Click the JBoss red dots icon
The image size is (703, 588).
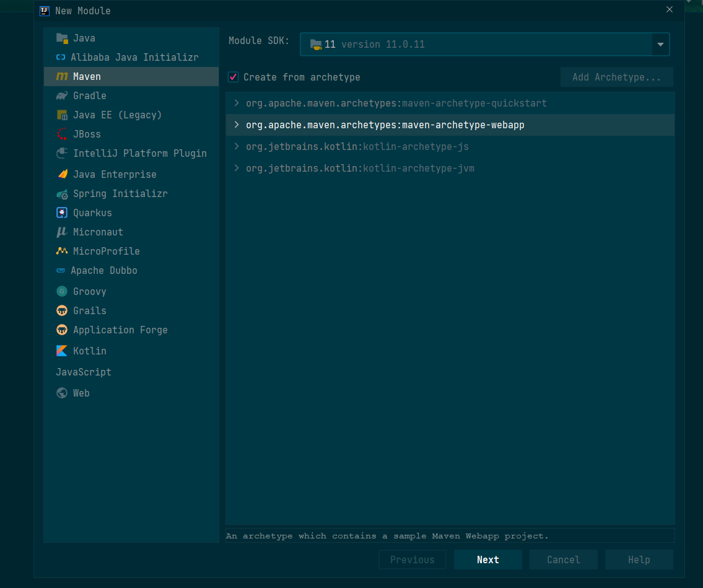coord(62,134)
